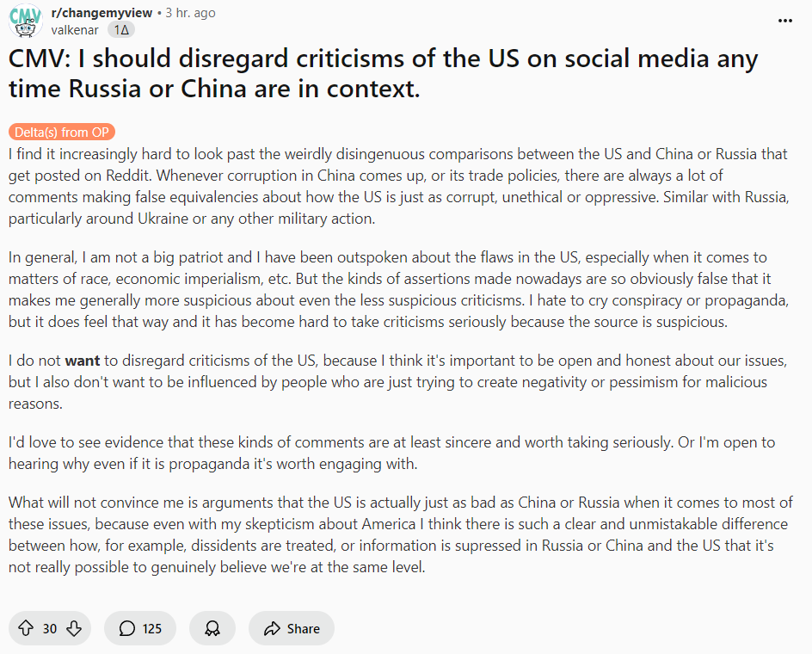This screenshot has height=654, width=812.
Task: Click the final paragraph beginning 'What will not convince'
Action: tap(400, 534)
